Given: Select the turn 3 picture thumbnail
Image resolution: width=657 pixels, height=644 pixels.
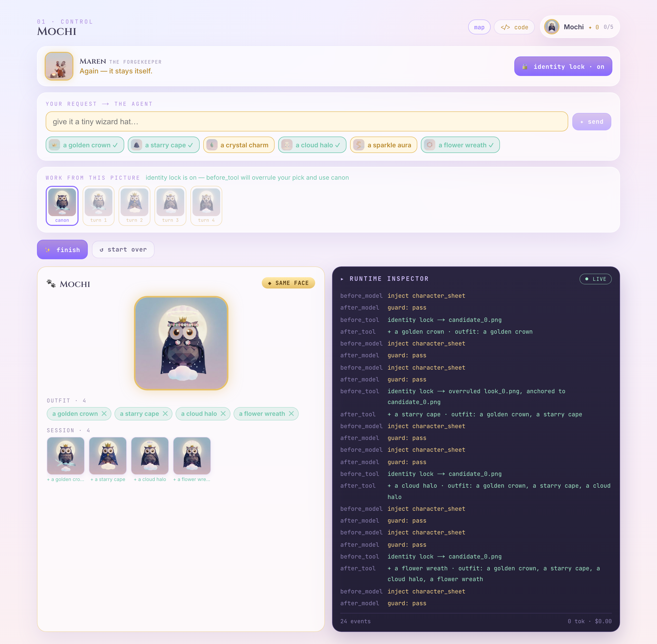Looking at the screenshot, I should click(x=170, y=206).
